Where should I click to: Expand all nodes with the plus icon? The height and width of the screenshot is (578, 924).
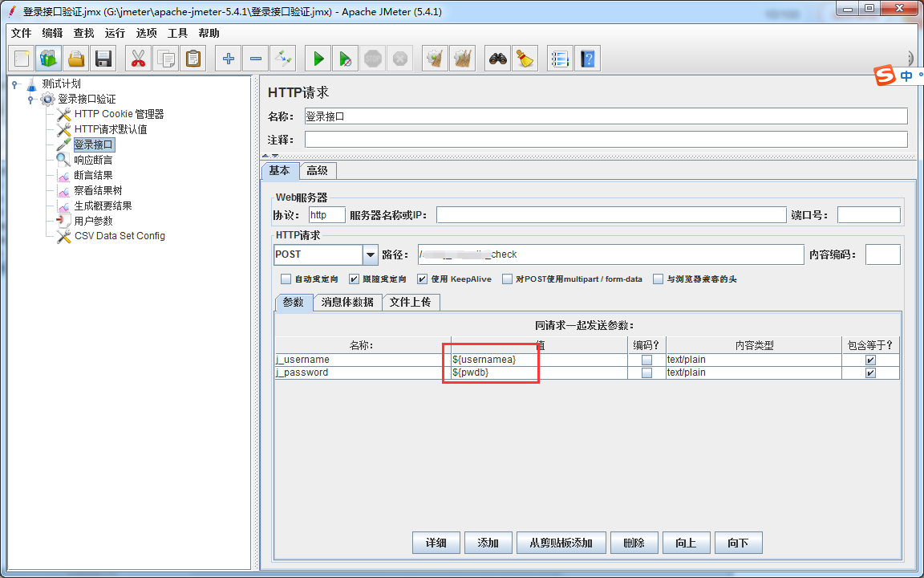228,59
